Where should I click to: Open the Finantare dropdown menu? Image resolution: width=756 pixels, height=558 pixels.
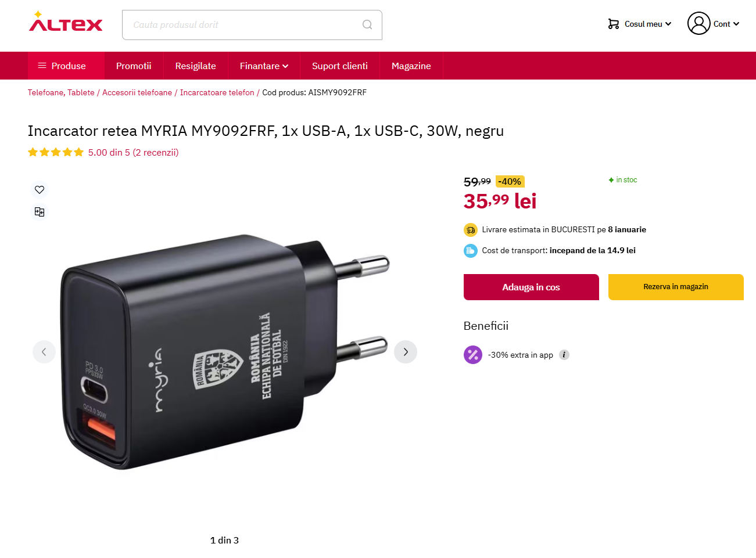coord(264,66)
